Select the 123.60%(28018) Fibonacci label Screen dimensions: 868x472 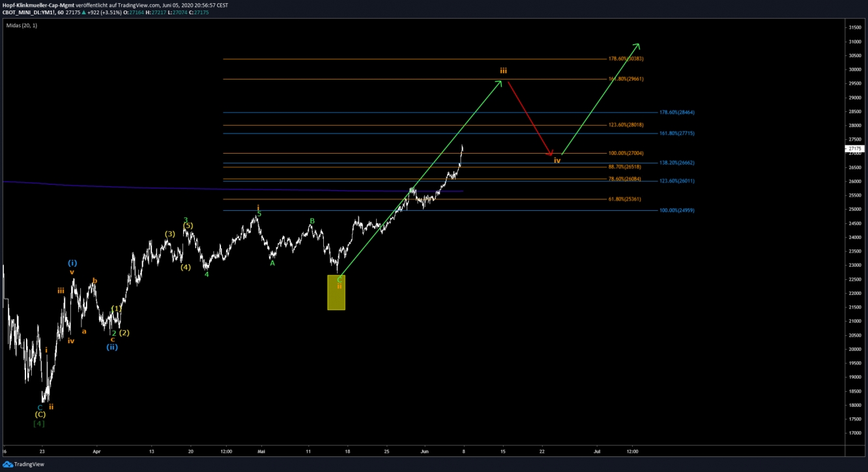(x=626, y=124)
